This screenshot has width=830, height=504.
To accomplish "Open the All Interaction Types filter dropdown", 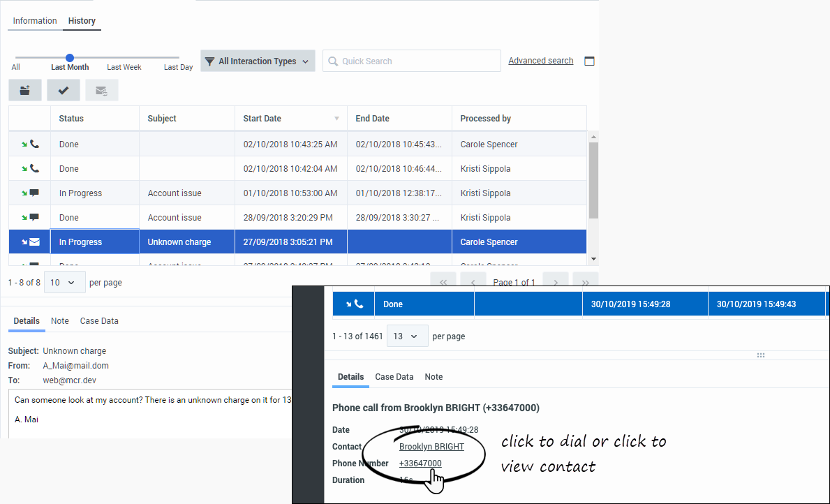I will coord(258,61).
